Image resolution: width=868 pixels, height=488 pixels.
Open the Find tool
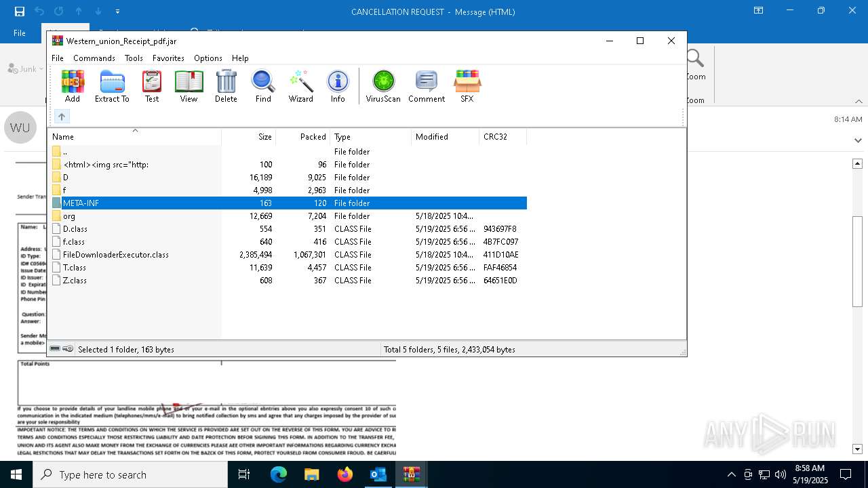263,86
